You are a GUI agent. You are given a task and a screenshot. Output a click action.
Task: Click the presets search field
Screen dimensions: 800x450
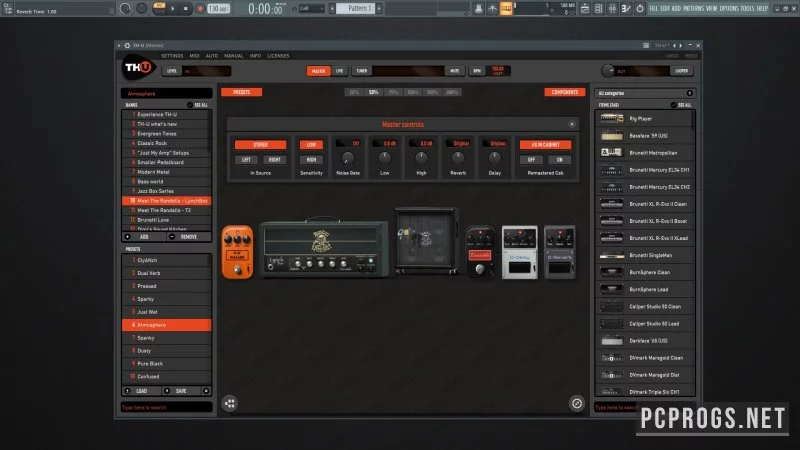pos(167,407)
